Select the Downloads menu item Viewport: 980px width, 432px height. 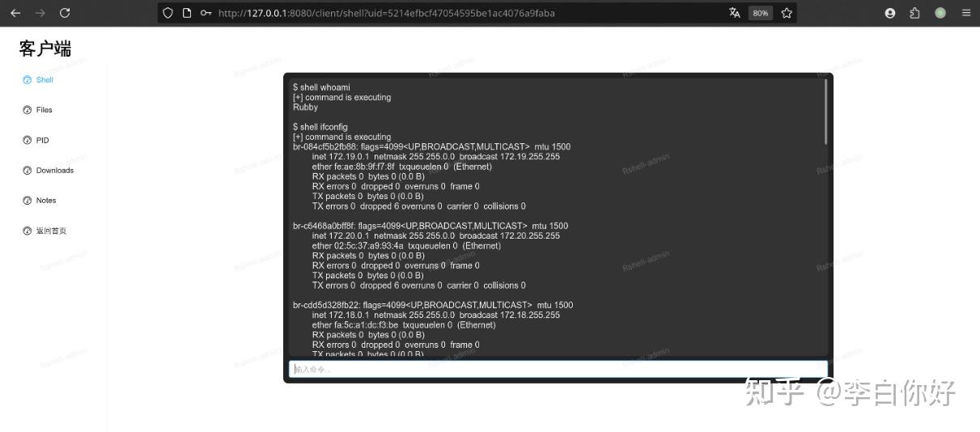[x=53, y=171]
